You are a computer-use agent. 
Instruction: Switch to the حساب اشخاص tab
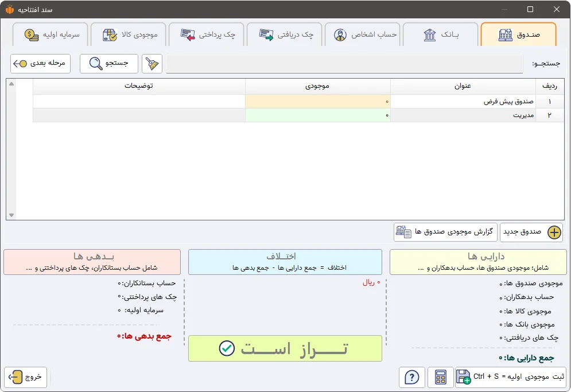[363, 34]
